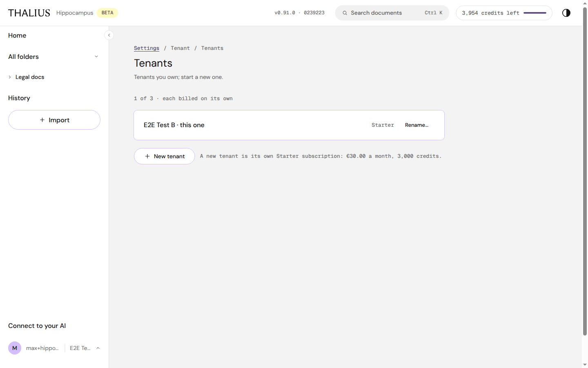Click the credits usage progress bar
588x368 pixels.
tap(535, 13)
